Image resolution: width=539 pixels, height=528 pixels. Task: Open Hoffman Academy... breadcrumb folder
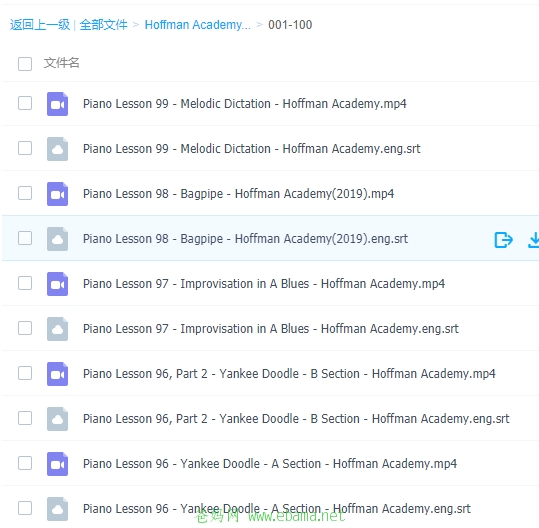click(x=198, y=25)
